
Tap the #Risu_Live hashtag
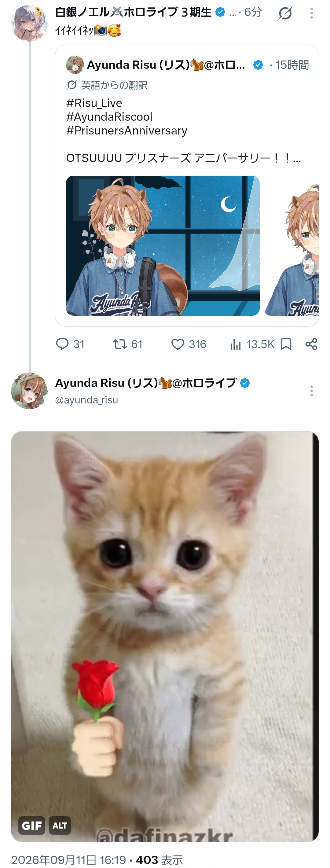point(94,103)
